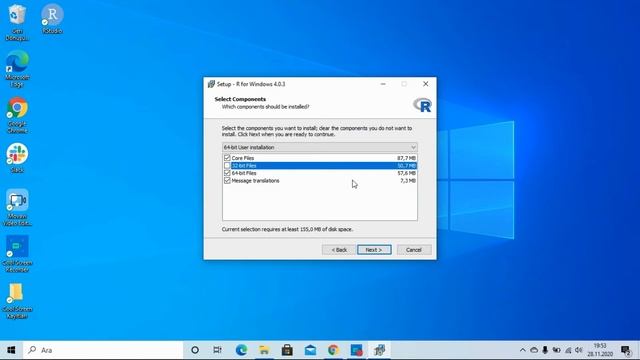Select the Movavi Video Editor desktop icon
The width and height of the screenshot is (640, 360).
click(17, 207)
